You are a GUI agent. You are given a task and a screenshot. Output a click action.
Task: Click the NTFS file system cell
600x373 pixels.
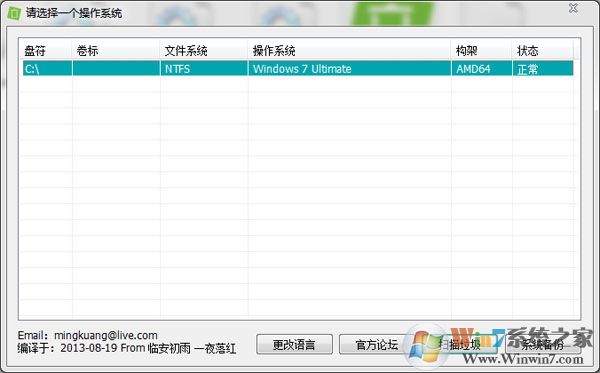pyautogui.click(x=204, y=68)
